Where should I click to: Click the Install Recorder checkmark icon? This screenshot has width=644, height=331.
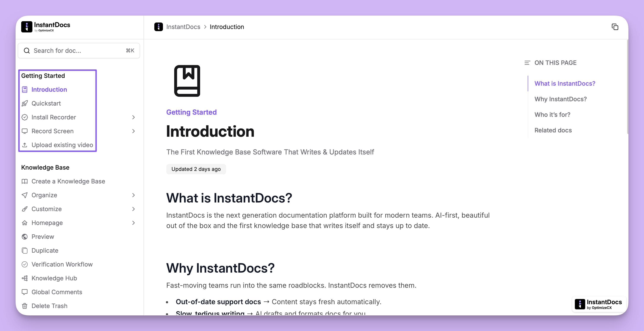pyautogui.click(x=25, y=117)
